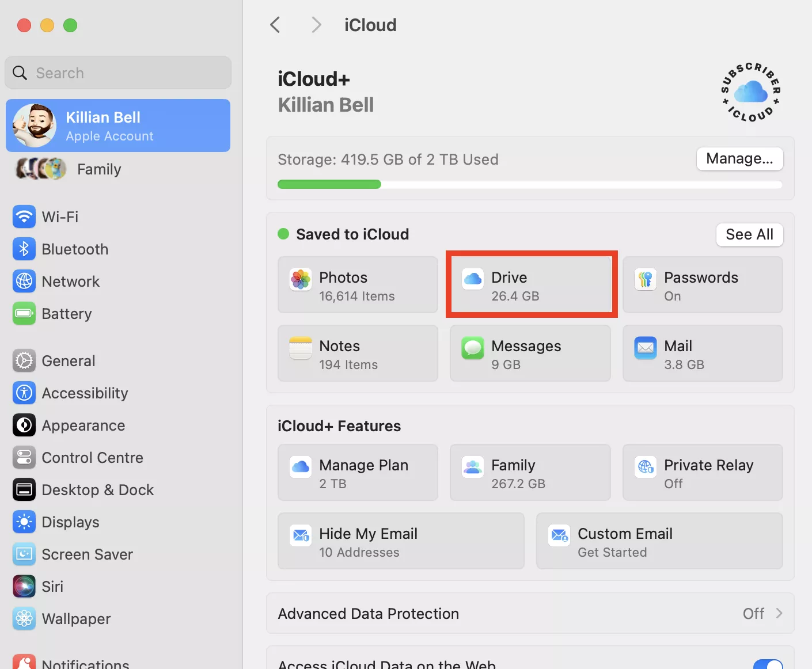Expand Advanced Data Protection row

[x=530, y=614]
